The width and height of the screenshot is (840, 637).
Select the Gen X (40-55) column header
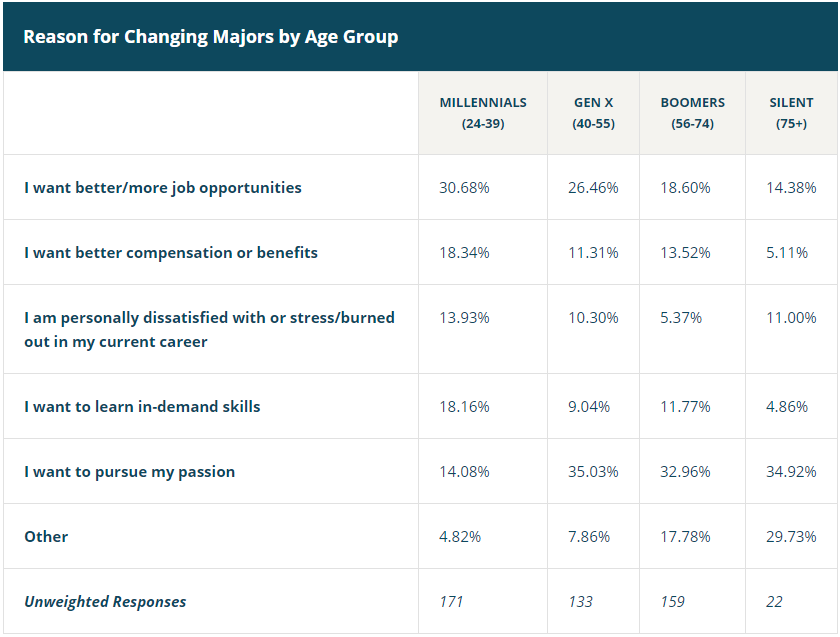tap(593, 113)
